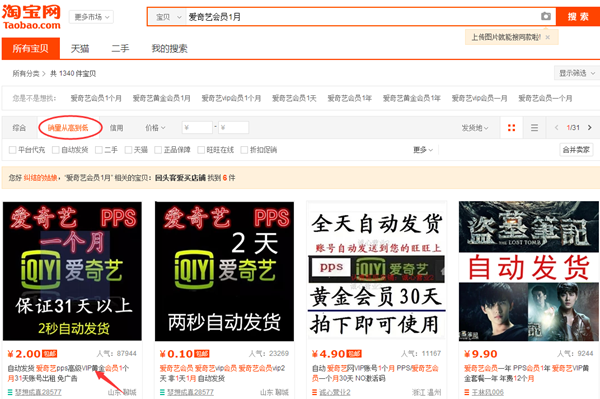The width and height of the screenshot is (600, 399).
Task: Open the seller link 王林凡006
Action: coord(488,392)
